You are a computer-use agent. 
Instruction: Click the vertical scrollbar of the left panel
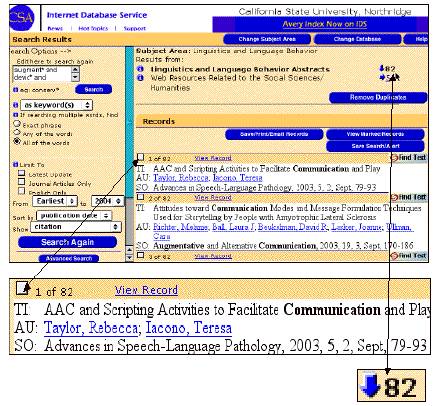[x=130, y=153]
